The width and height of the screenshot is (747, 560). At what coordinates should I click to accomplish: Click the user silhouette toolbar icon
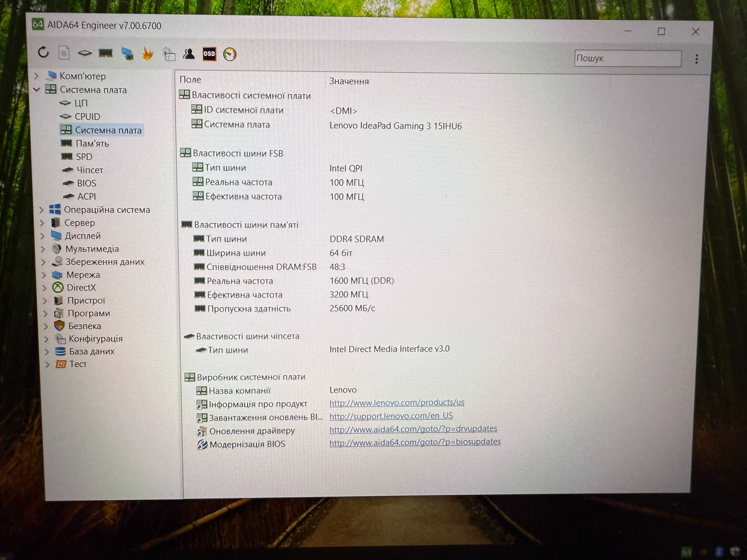pyautogui.click(x=189, y=54)
